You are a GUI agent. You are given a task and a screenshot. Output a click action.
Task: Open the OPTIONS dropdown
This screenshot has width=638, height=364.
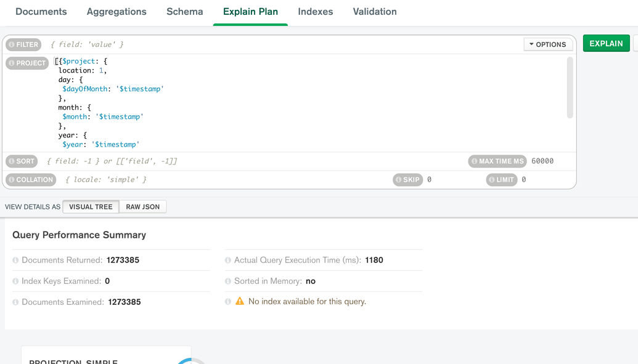pos(547,44)
